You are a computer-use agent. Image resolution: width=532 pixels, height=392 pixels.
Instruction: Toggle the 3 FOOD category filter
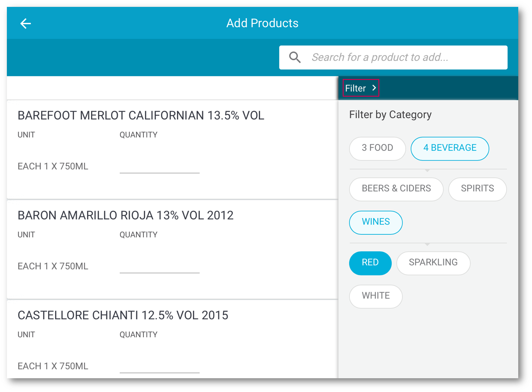pyautogui.click(x=377, y=148)
